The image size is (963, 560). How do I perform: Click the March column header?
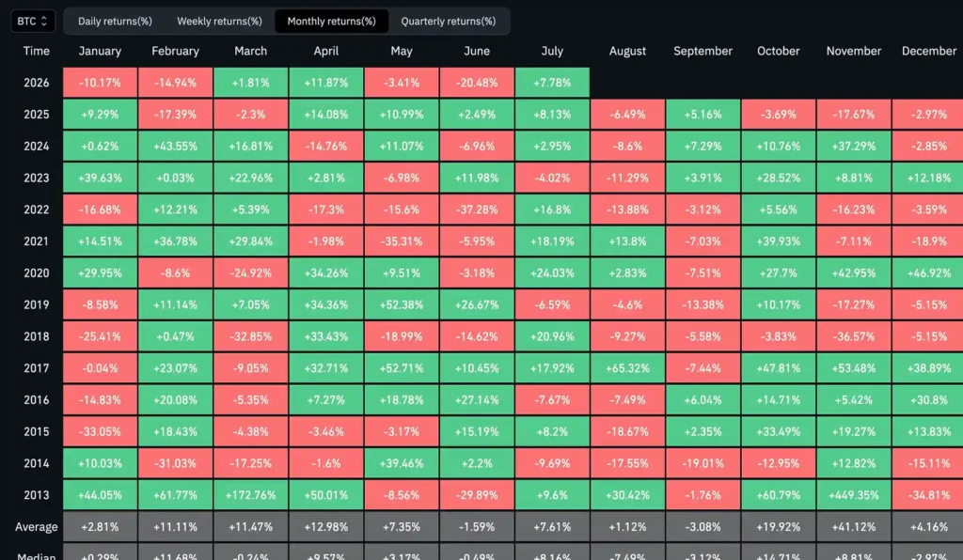click(x=250, y=51)
